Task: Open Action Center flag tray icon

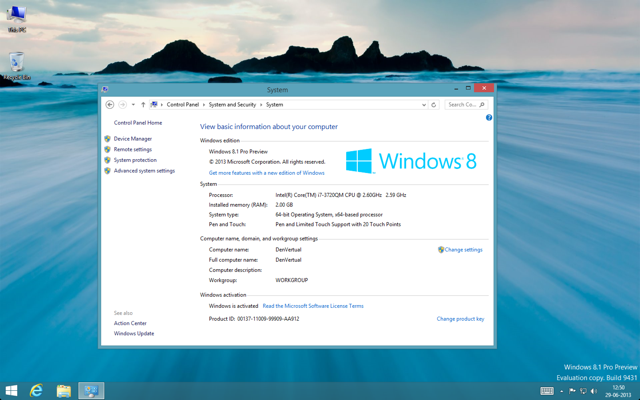Action: pos(572,391)
